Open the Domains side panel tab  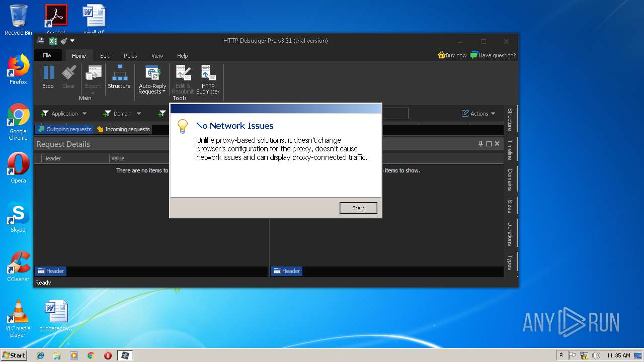510,179
